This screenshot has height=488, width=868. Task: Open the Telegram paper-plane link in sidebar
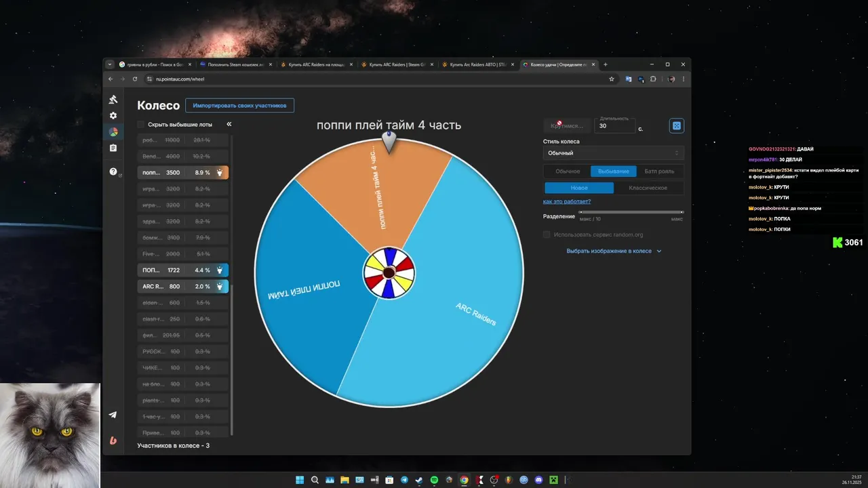113,415
